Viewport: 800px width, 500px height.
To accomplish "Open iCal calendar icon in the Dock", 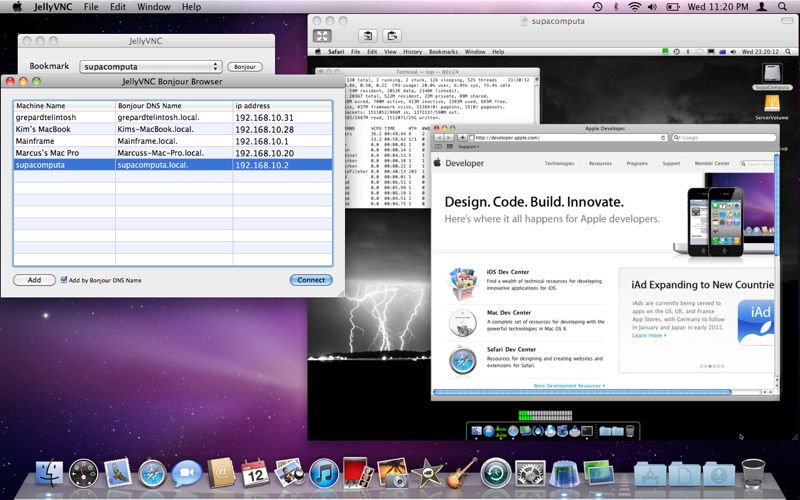I will 255,472.
